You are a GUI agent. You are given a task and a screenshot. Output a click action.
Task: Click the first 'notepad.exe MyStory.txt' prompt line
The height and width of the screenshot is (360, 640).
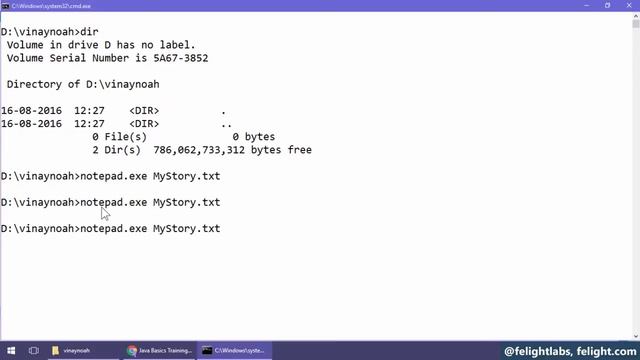coord(111,176)
